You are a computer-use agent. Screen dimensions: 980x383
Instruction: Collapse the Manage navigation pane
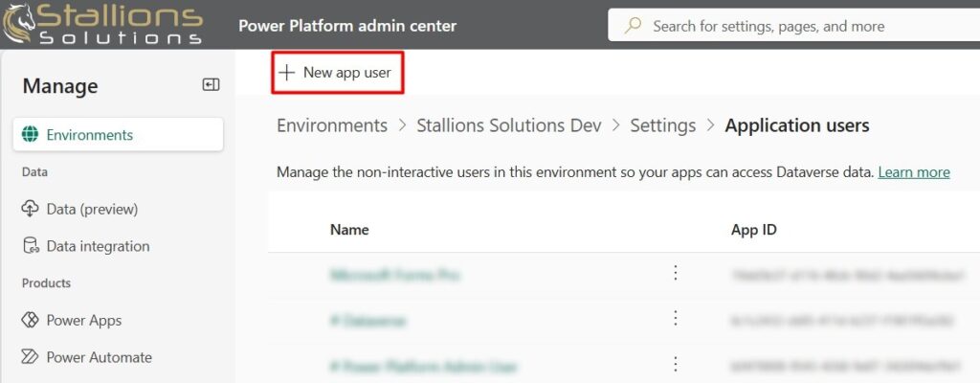[x=211, y=85]
